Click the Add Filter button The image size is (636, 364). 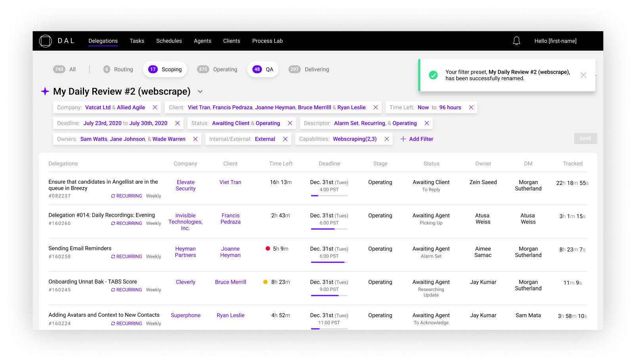pyautogui.click(x=417, y=139)
